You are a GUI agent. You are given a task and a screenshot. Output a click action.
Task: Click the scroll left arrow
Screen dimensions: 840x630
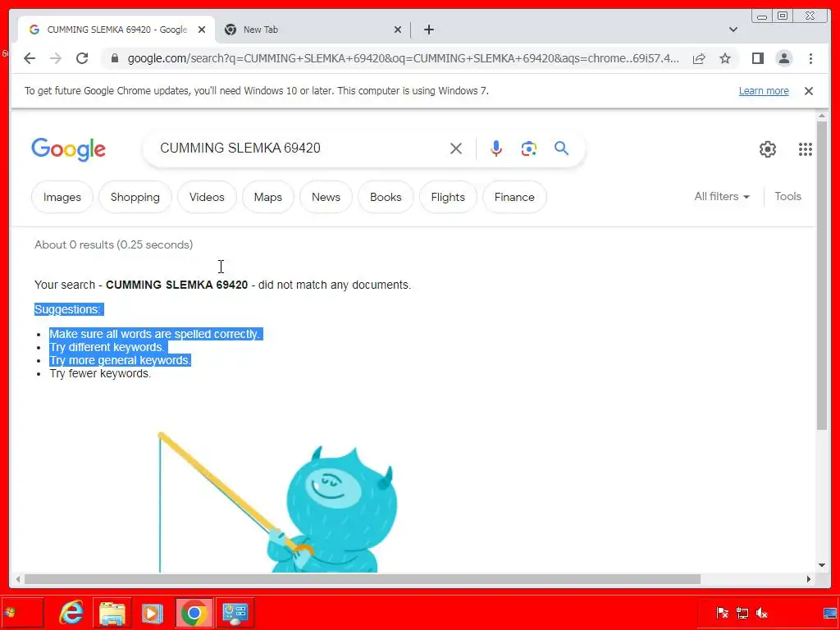pyautogui.click(x=19, y=579)
